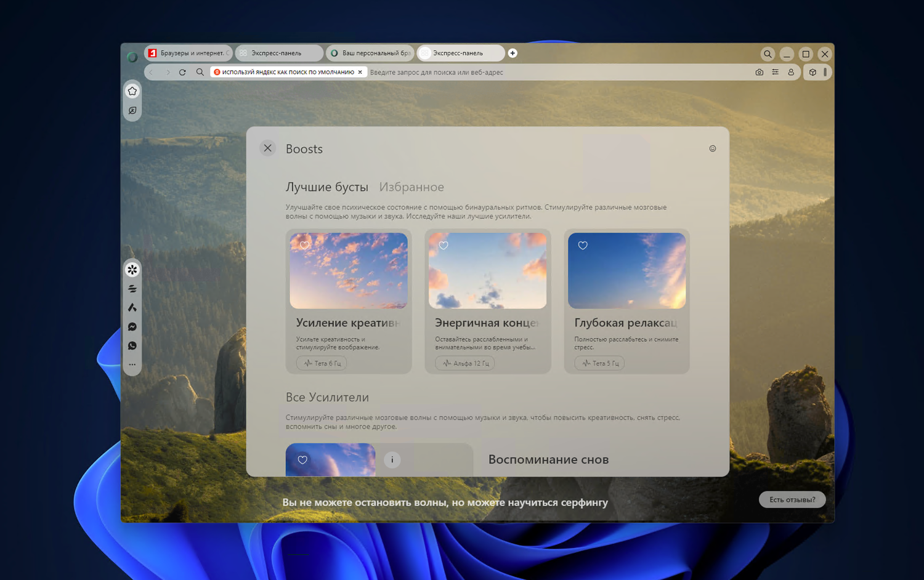Open the extensions cube icon
Image resolution: width=924 pixels, height=580 pixels.
point(813,72)
